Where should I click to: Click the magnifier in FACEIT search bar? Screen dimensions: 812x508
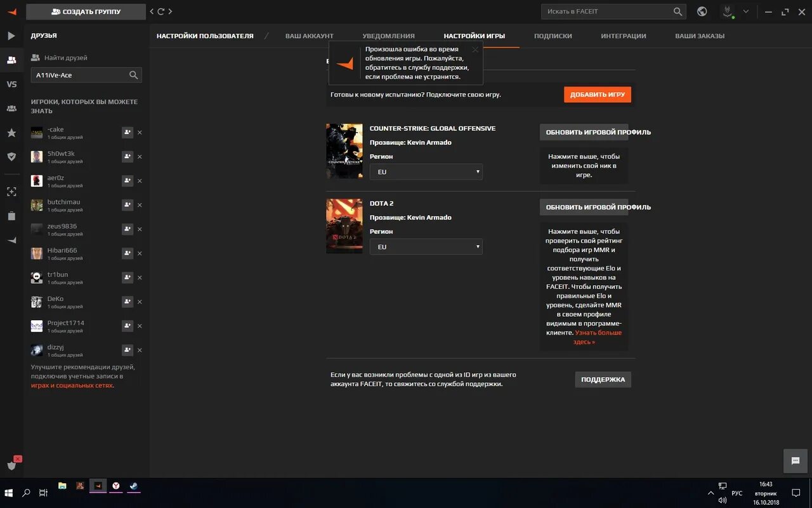click(x=678, y=11)
